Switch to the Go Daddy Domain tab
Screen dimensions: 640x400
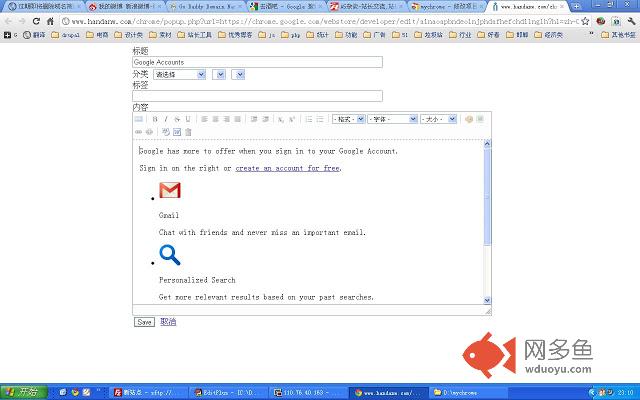[206, 7]
